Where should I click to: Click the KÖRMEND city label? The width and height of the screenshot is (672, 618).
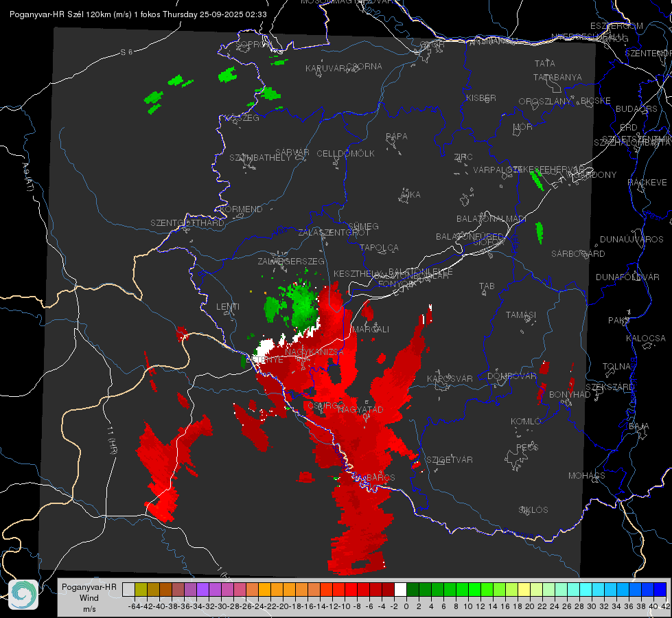click(241, 209)
